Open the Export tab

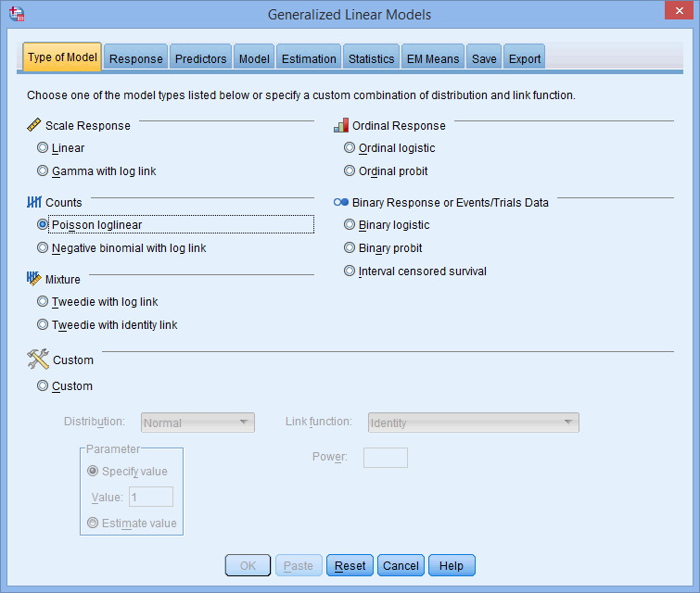click(524, 58)
